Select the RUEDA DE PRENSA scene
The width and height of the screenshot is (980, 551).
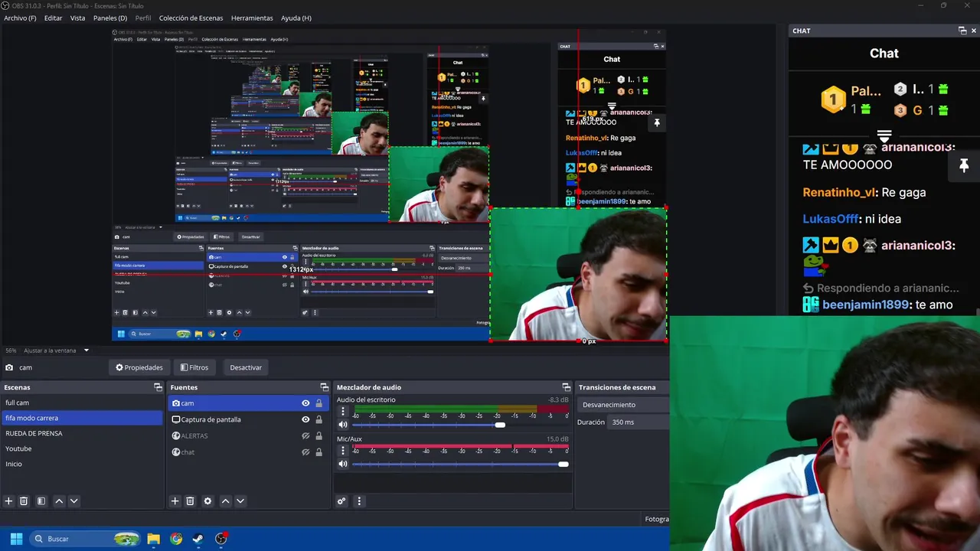[x=82, y=433]
